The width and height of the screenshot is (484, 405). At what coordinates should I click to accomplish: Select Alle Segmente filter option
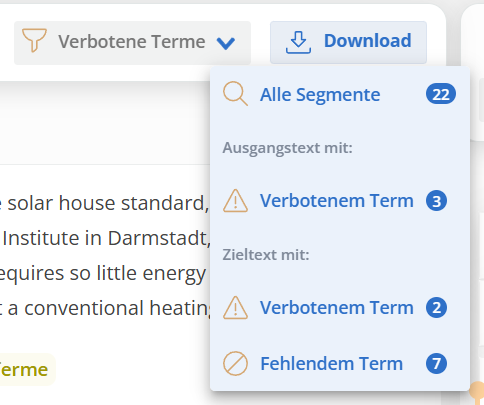(x=340, y=94)
